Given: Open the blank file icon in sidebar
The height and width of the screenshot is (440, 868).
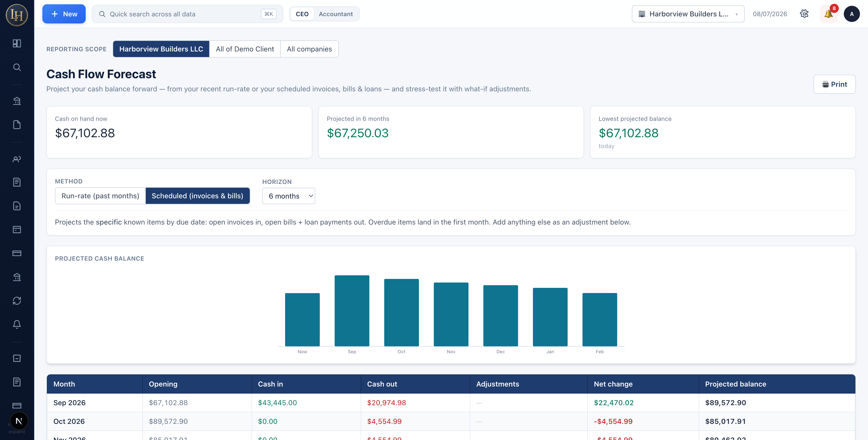Looking at the screenshot, I should coord(17,125).
